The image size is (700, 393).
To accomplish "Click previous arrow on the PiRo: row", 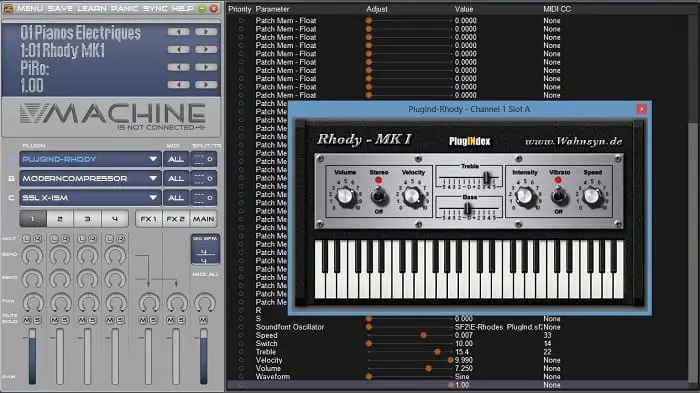I will [179, 67].
